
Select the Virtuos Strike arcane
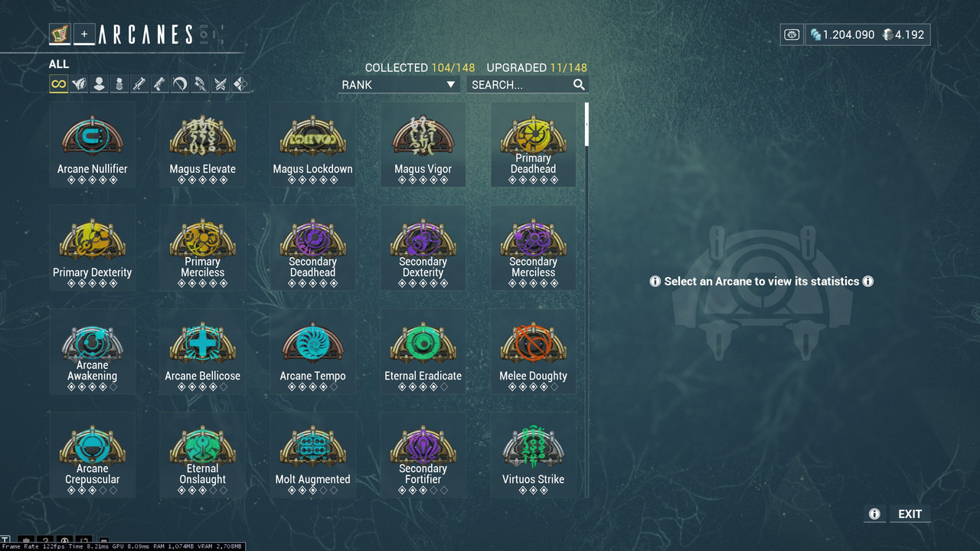point(534,455)
